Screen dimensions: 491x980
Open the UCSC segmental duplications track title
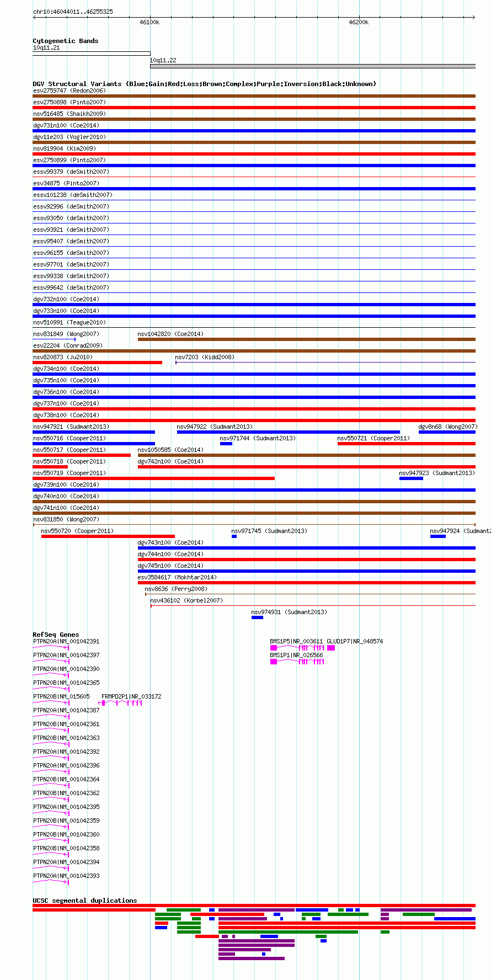point(85,901)
